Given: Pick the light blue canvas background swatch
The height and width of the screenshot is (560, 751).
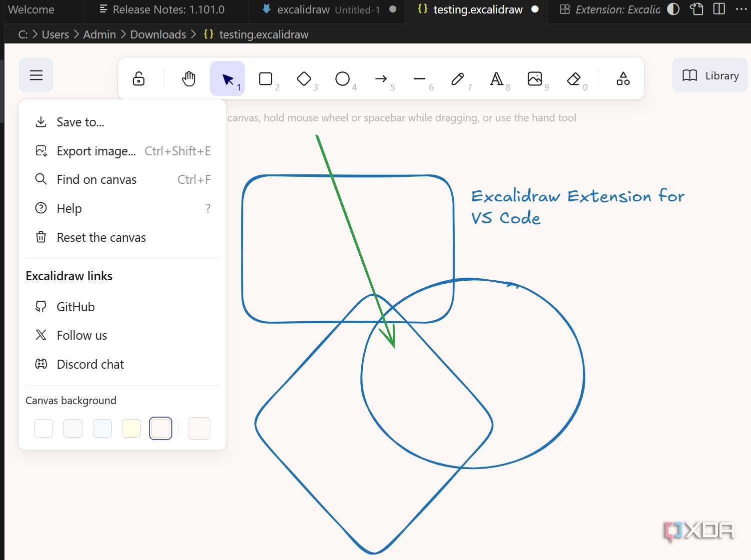Looking at the screenshot, I should [102, 428].
